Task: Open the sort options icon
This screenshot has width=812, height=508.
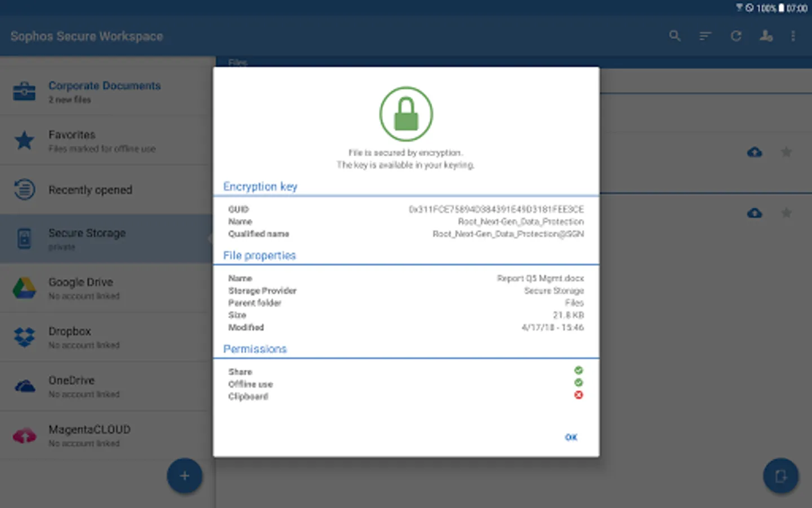Action: (705, 36)
